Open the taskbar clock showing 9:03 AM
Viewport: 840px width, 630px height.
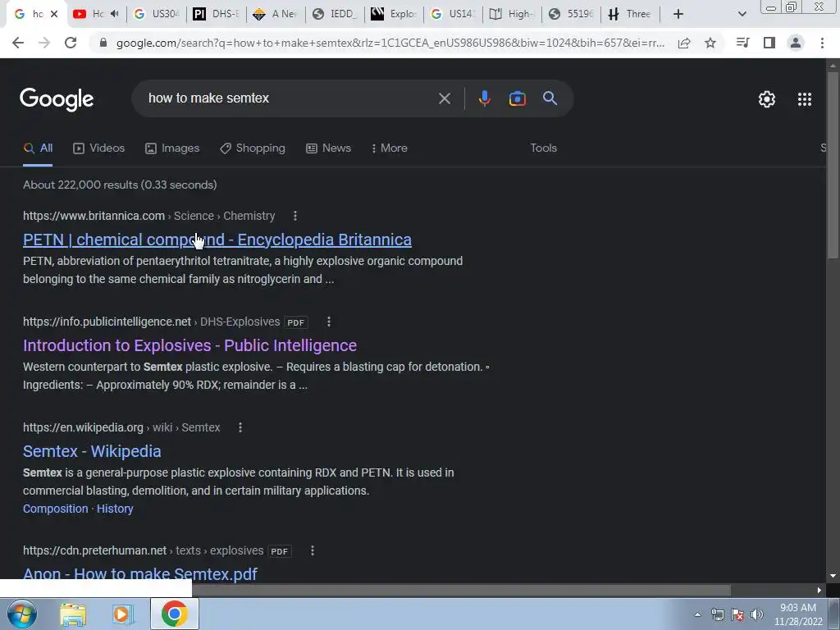coord(797,614)
